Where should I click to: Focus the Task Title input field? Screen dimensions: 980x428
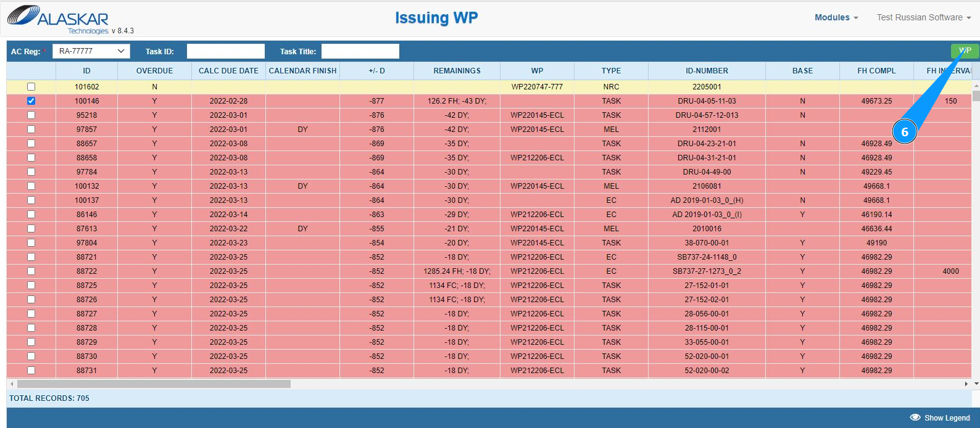[360, 51]
